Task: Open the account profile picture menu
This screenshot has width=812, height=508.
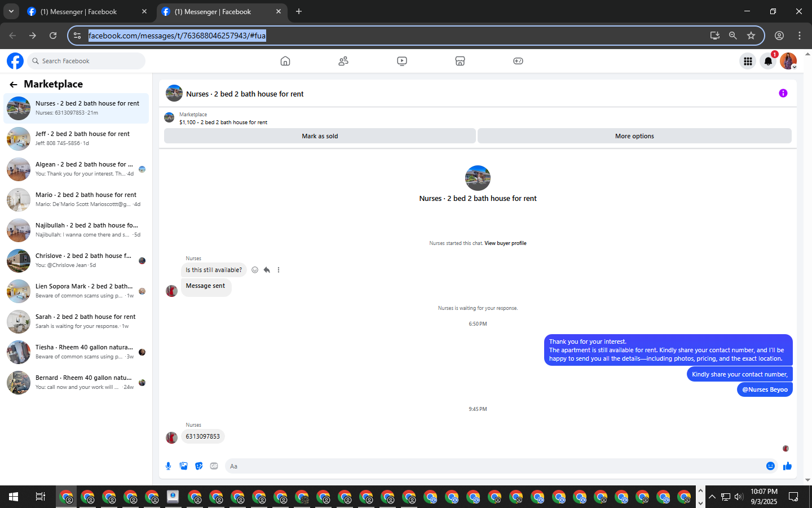Action: point(788,61)
